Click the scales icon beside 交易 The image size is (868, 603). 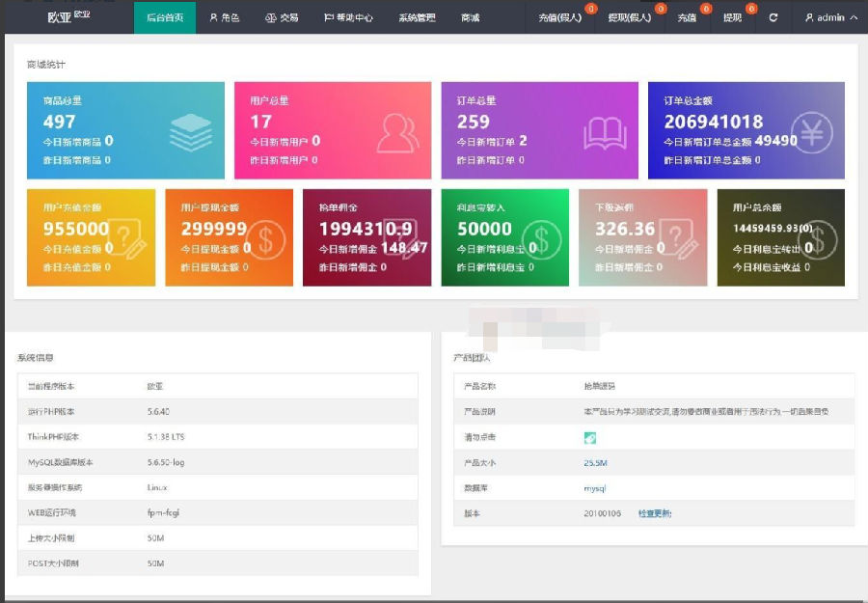point(271,18)
